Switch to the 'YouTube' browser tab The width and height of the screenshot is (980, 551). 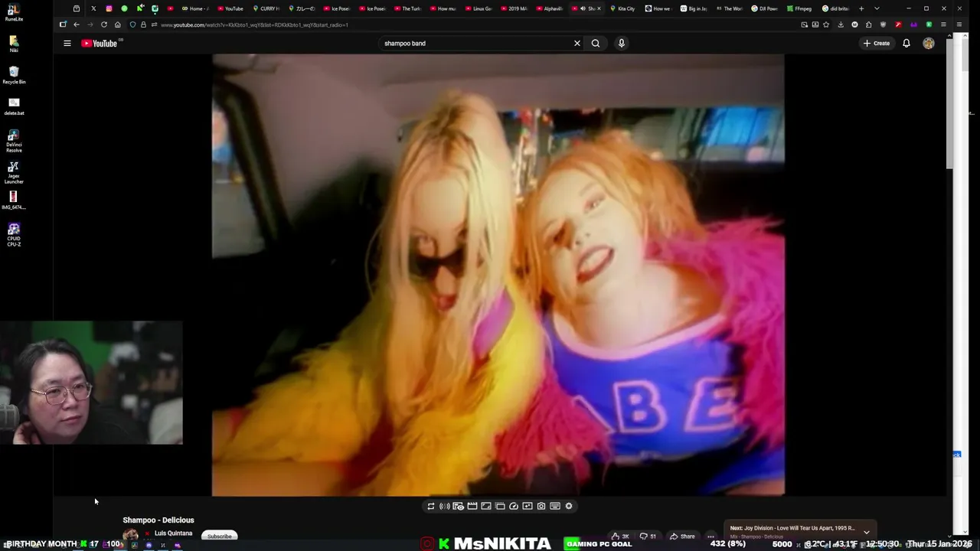[x=230, y=8]
